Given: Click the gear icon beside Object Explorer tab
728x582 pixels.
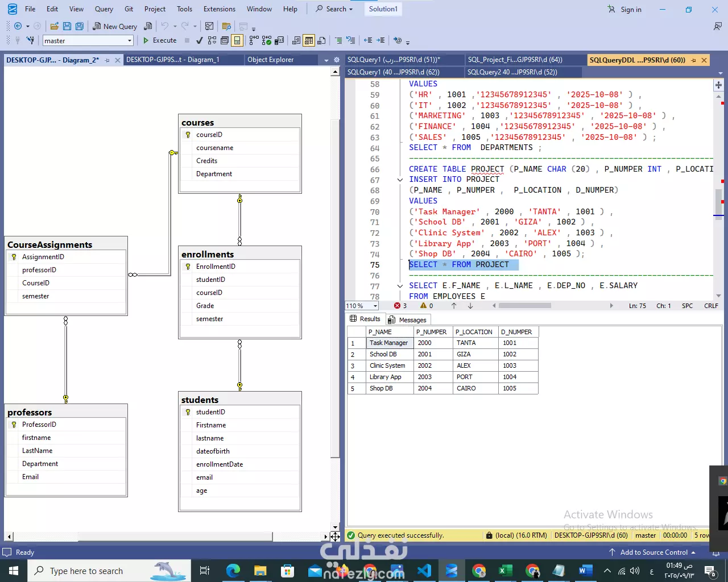Looking at the screenshot, I should pyautogui.click(x=337, y=60).
